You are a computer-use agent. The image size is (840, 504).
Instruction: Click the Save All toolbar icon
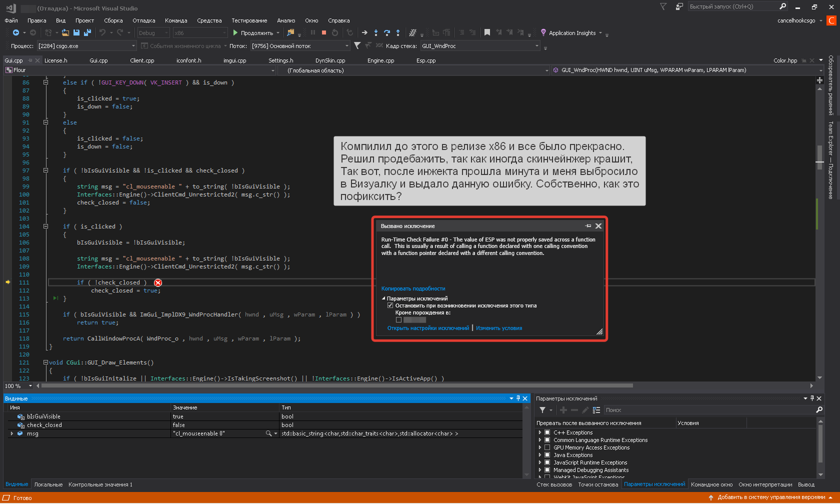tap(87, 32)
